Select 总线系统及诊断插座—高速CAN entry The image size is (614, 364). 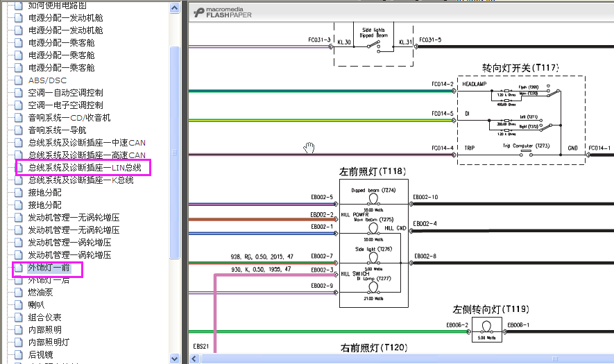[x=87, y=155]
